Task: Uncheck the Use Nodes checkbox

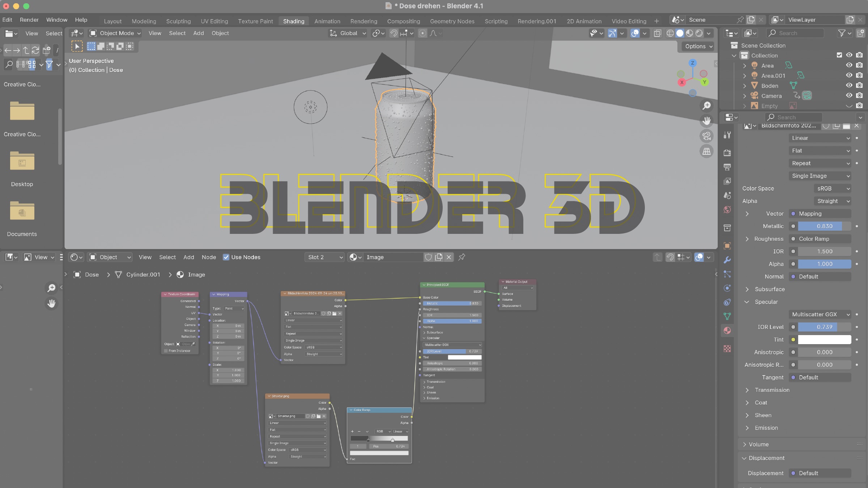Action: coord(226,257)
